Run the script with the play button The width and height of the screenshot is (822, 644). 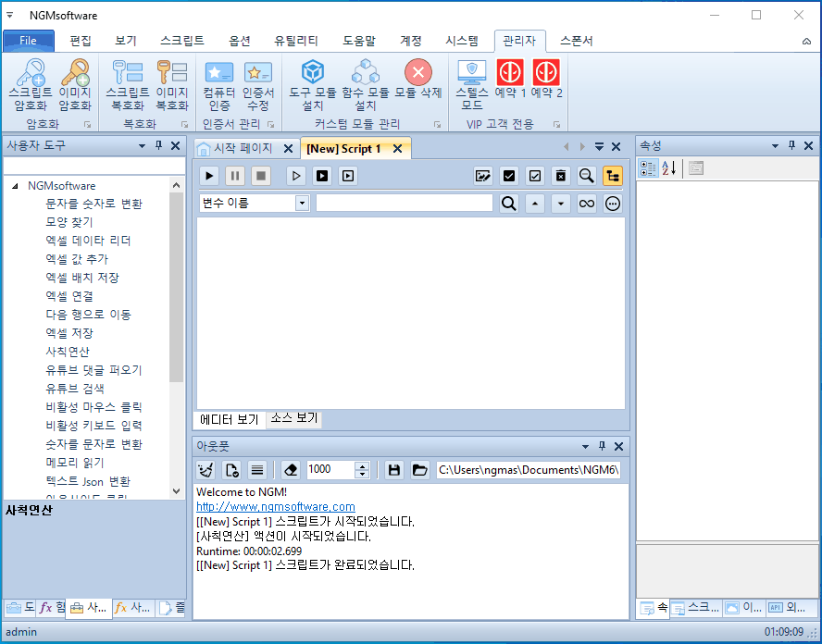click(x=209, y=176)
